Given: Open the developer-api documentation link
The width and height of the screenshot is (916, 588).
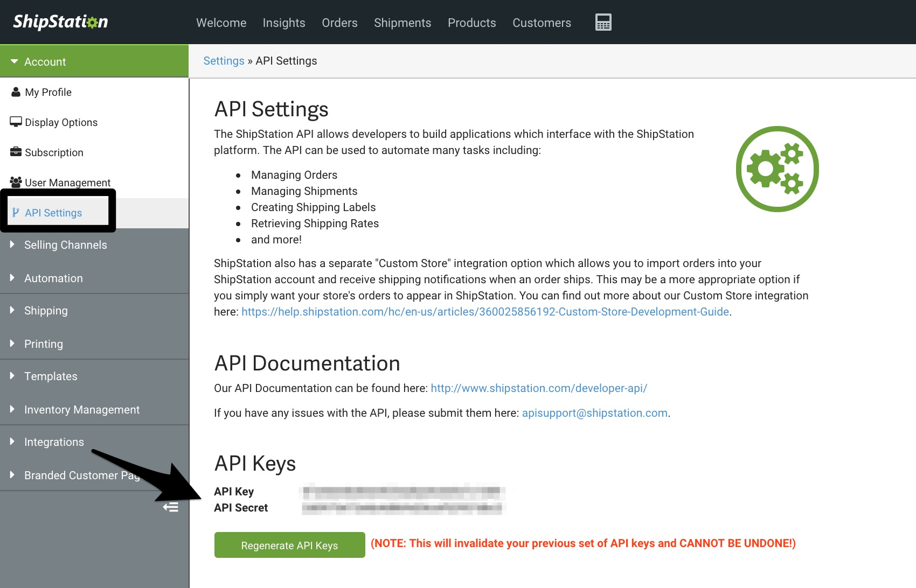Looking at the screenshot, I should [x=539, y=388].
